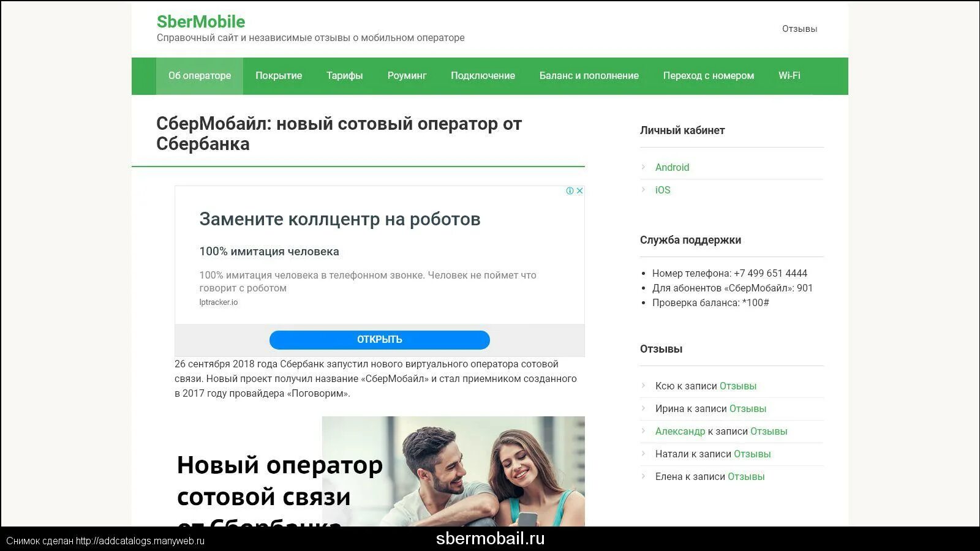Open the Подключение menu item
The image size is (980, 551).
pyautogui.click(x=483, y=76)
